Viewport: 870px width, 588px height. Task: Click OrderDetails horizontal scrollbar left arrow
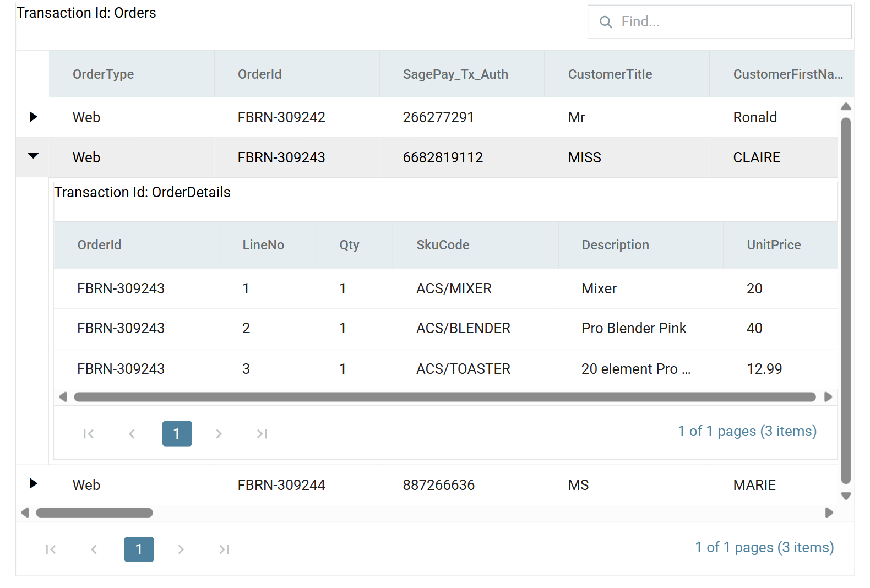(x=63, y=397)
